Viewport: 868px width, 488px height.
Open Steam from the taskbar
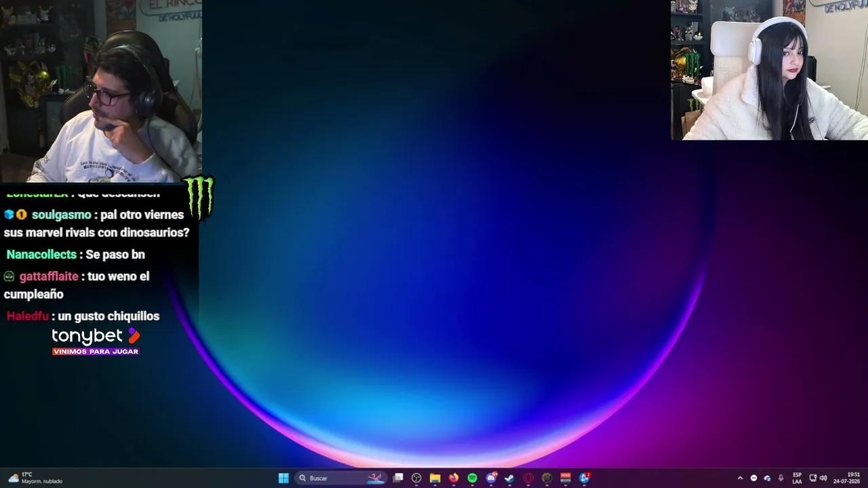tap(509, 478)
